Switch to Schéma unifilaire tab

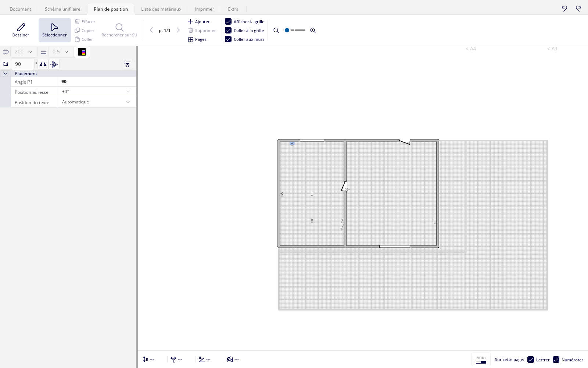click(x=62, y=9)
